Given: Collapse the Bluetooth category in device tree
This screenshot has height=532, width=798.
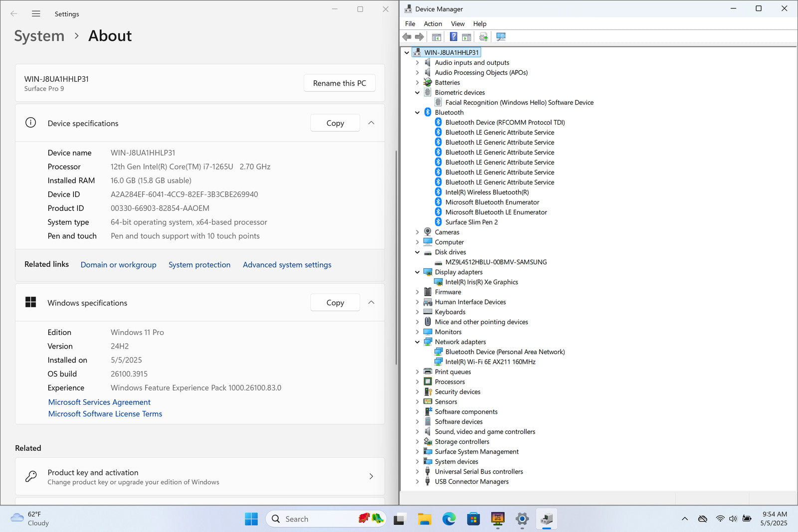Looking at the screenshot, I should [x=417, y=113].
